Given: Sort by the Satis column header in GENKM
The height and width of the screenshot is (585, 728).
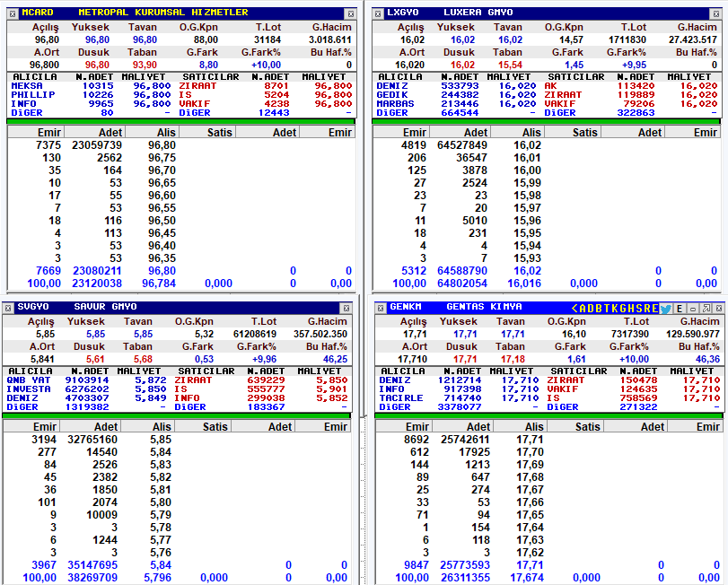Looking at the screenshot, I should 575,427.
